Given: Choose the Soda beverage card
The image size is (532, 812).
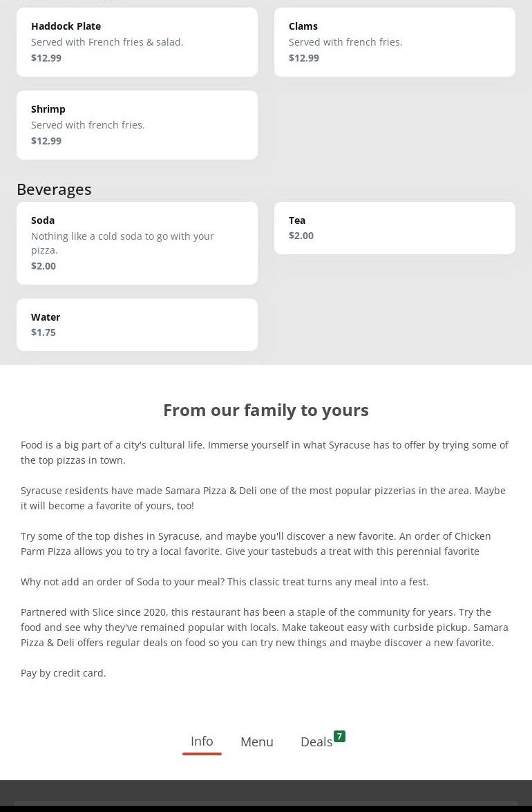Looking at the screenshot, I should pos(136,243).
